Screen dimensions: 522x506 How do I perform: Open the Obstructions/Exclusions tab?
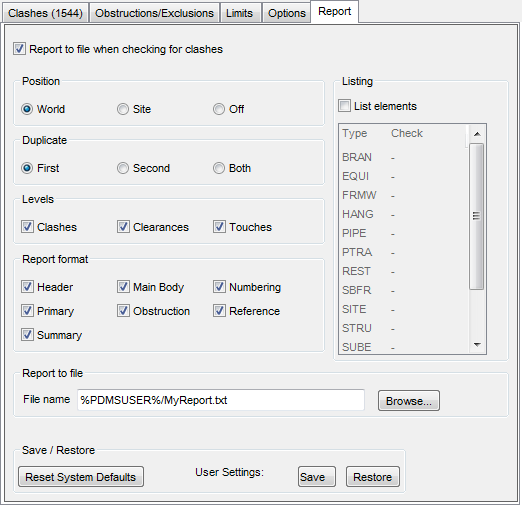[154, 13]
